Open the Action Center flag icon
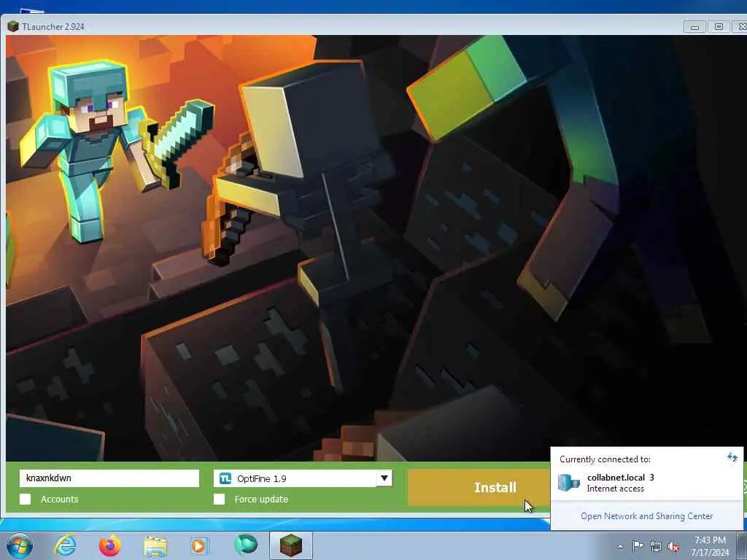The width and height of the screenshot is (747, 560). (x=638, y=545)
